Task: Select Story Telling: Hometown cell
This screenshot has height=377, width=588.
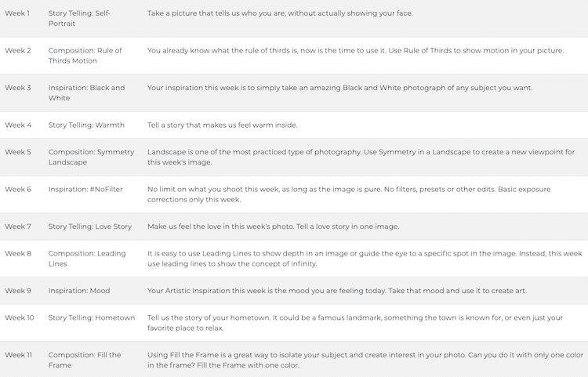Action: coord(91,317)
